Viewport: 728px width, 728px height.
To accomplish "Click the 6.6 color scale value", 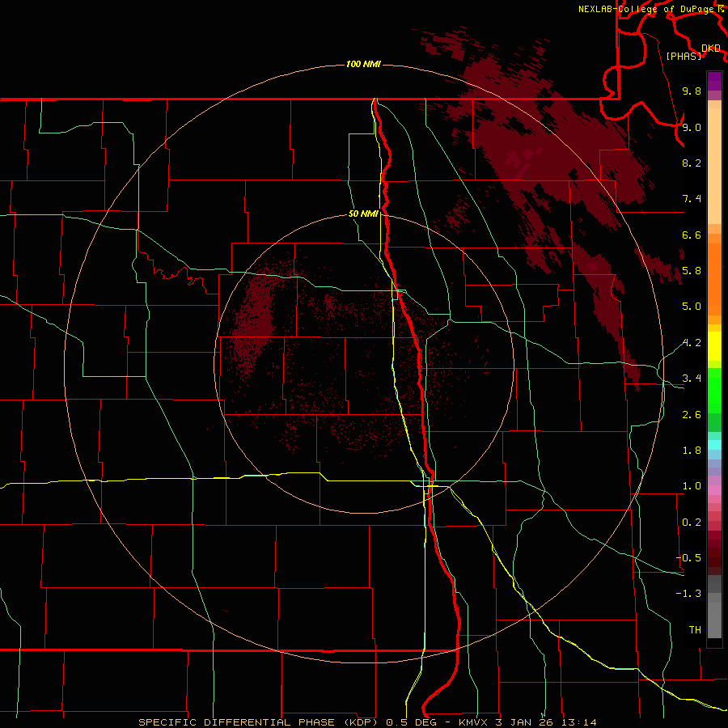I will tap(692, 235).
